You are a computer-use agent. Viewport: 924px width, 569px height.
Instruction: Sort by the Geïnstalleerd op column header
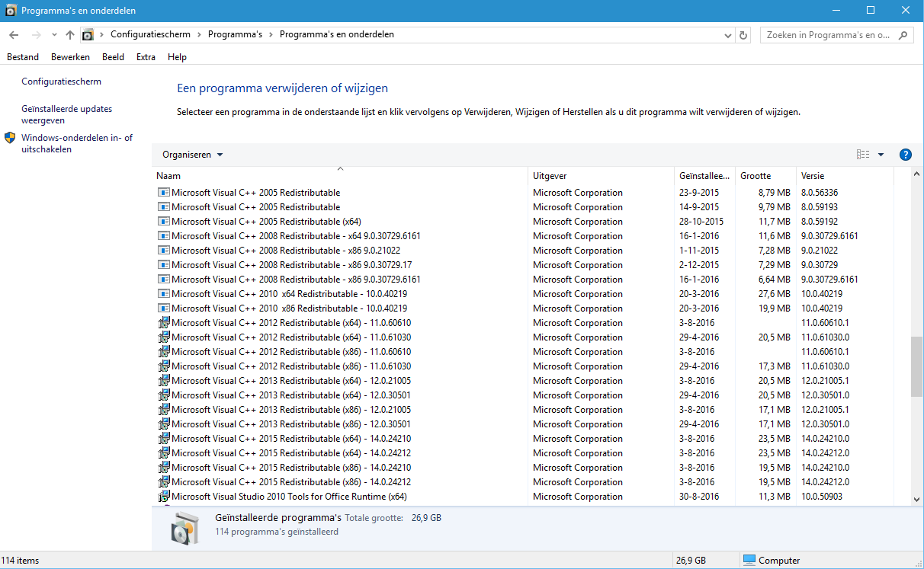[705, 176]
